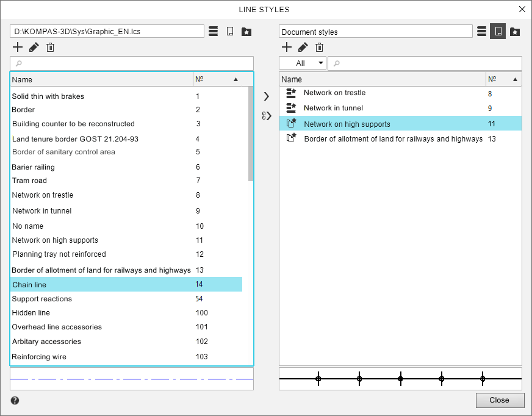
Task: Toggle the library list source button in the right pane
Action: 481,32
